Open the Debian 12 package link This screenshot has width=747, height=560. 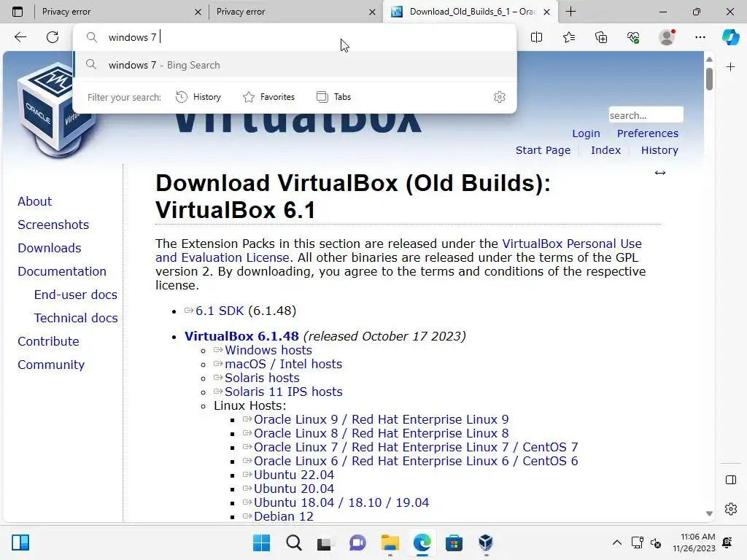[283, 517]
